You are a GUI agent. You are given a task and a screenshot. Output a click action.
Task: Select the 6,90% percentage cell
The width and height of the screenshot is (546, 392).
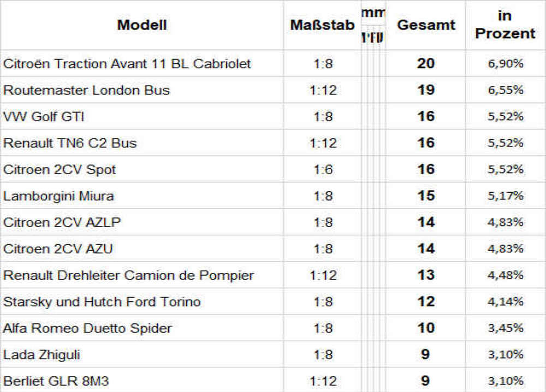pos(505,64)
